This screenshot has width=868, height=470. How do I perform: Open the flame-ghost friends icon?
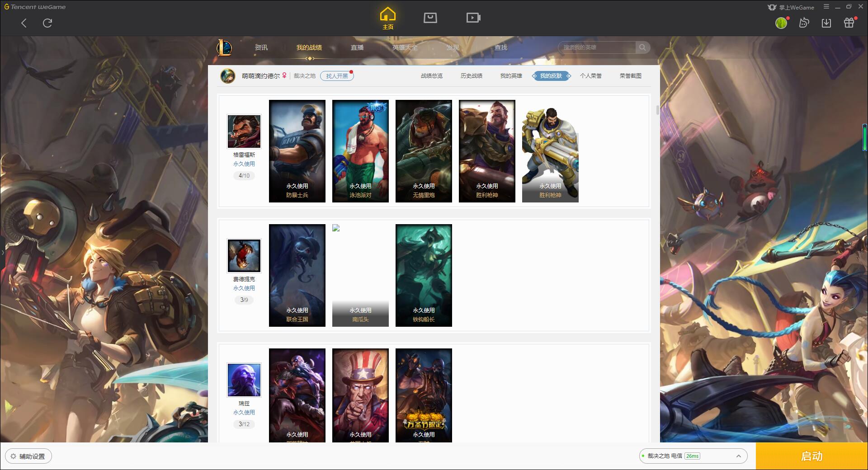804,23
